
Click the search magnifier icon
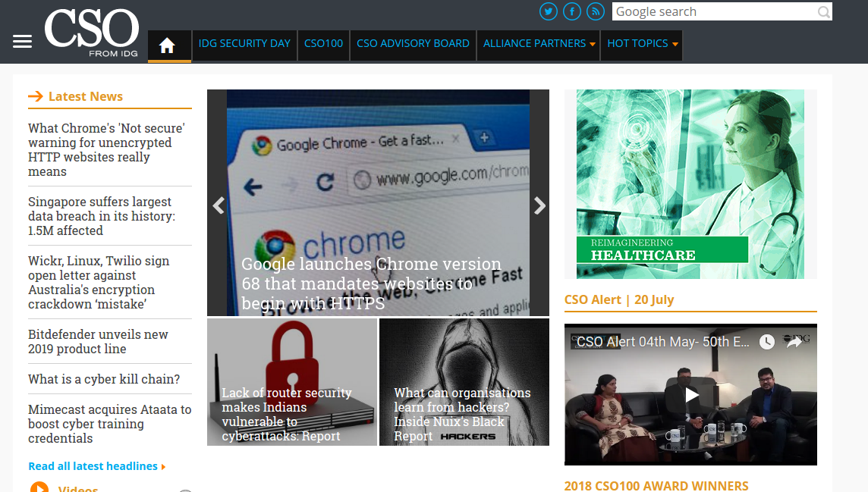[x=823, y=11]
